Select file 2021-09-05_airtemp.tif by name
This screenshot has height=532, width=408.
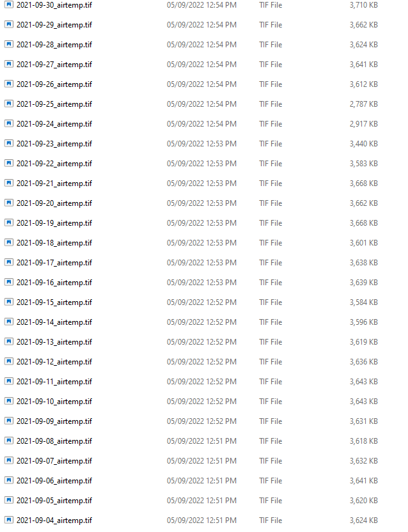[54, 501]
